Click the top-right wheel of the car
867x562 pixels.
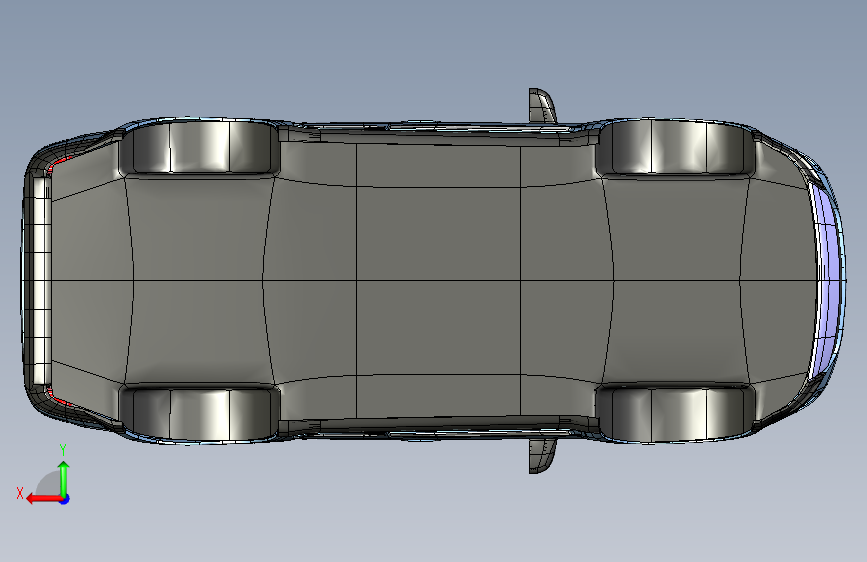pyautogui.click(x=675, y=147)
